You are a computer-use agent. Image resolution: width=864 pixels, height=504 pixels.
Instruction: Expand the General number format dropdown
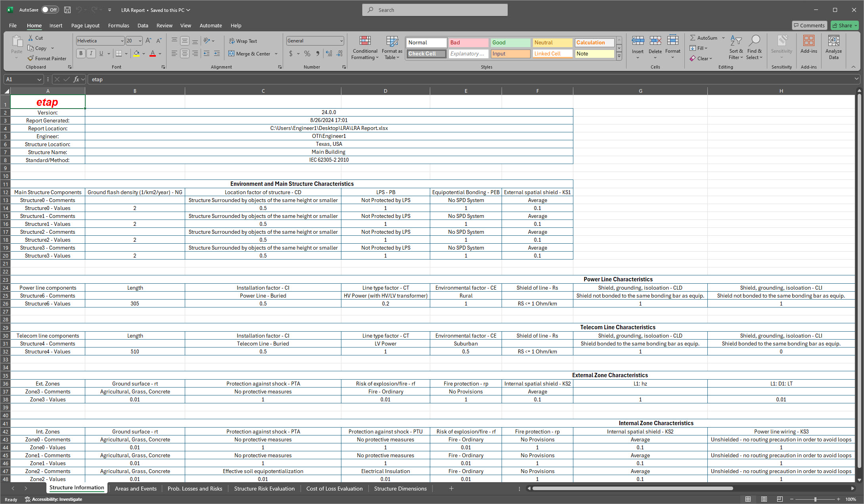pos(341,41)
